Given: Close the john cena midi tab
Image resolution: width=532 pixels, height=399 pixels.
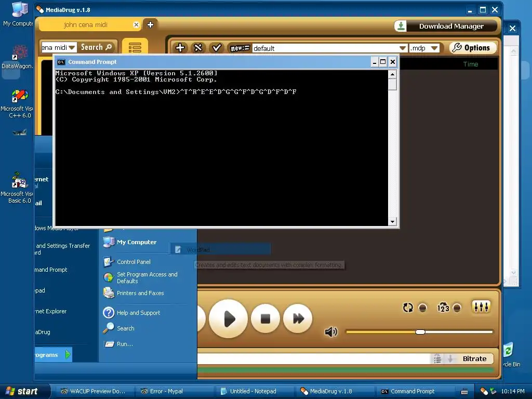Looking at the screenshot, I should [136, 25].
